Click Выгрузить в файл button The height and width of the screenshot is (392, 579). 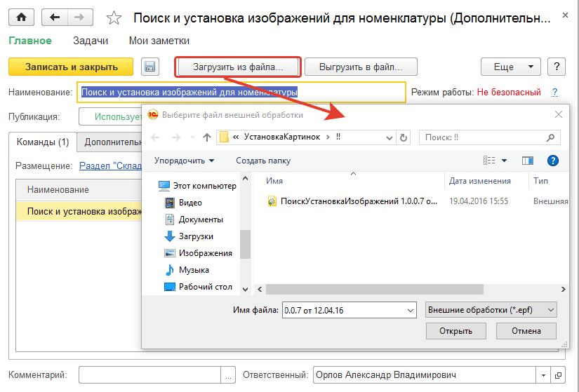(x=361, y=67)
